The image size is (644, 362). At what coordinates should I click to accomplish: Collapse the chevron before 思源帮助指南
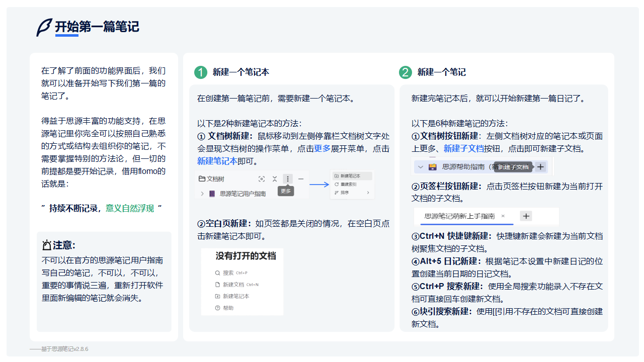point(421,167)
